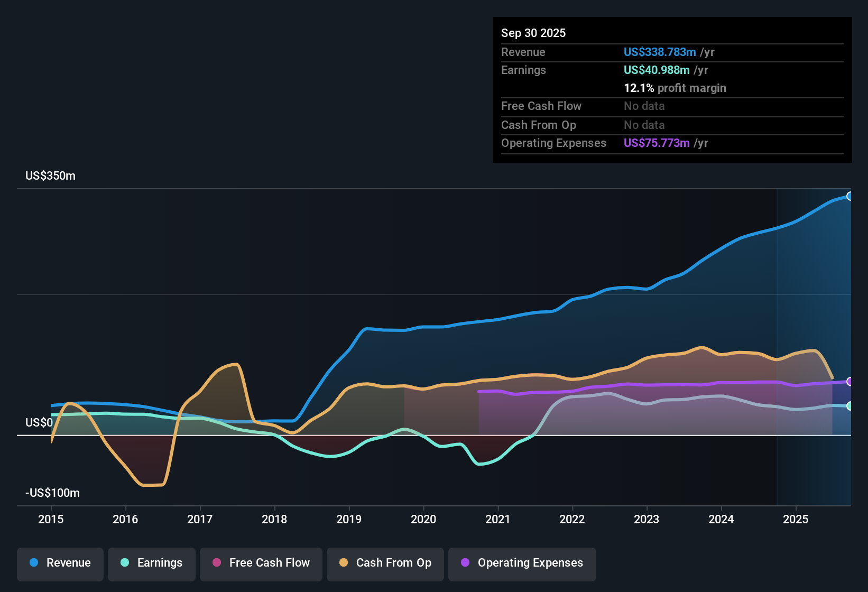Click the Operating Expenses endpoint marker

pos(850,382)
